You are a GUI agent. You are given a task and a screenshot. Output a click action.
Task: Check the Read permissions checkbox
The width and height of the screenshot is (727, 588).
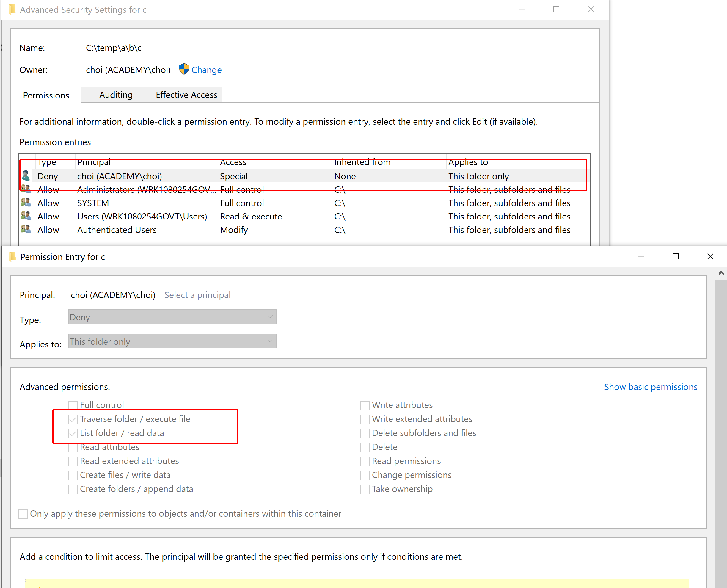365,461
